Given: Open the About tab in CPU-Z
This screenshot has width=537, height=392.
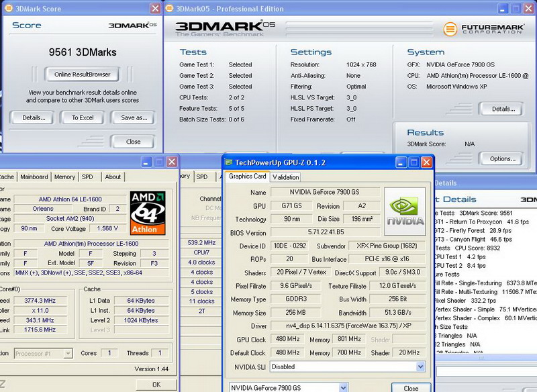Looking at the screenshot, I should [x=113, y=177].
